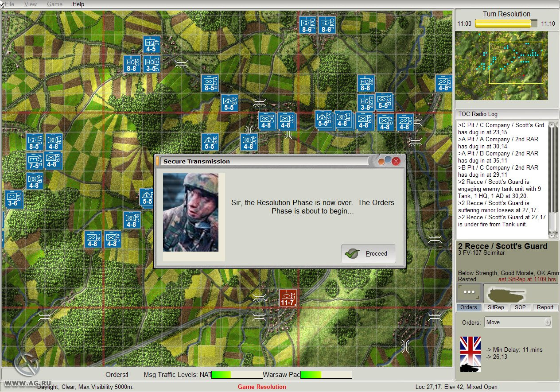Select the 2/S recce unit rated 5-5

229,103
